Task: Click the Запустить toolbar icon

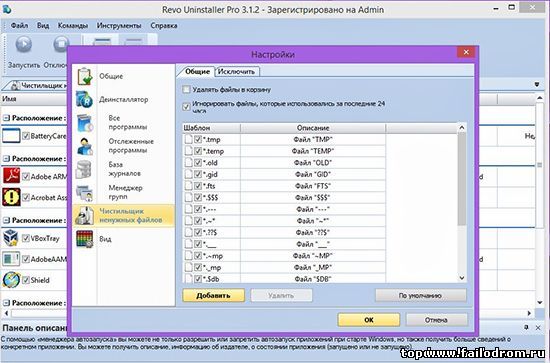Action: tap(24, 45)
